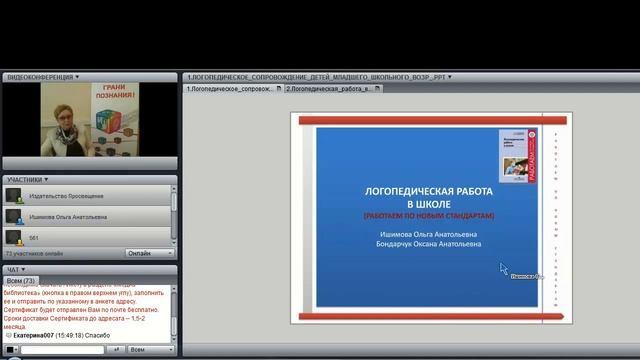Click the chat scroll-down arrow
Viewport: 640px width, 360px height.
(x=174, y=339)
